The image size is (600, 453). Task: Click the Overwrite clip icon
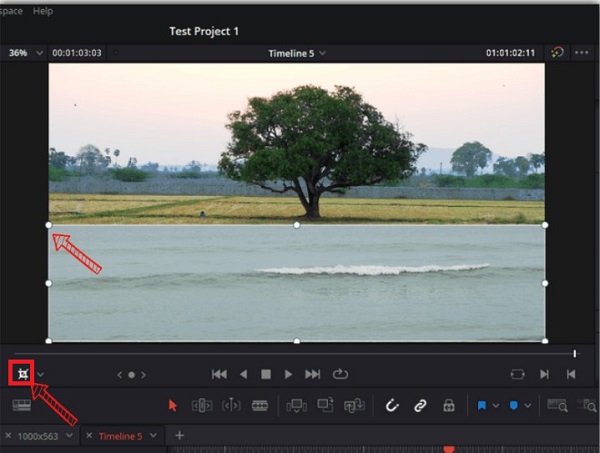click(x=325, y=406)
